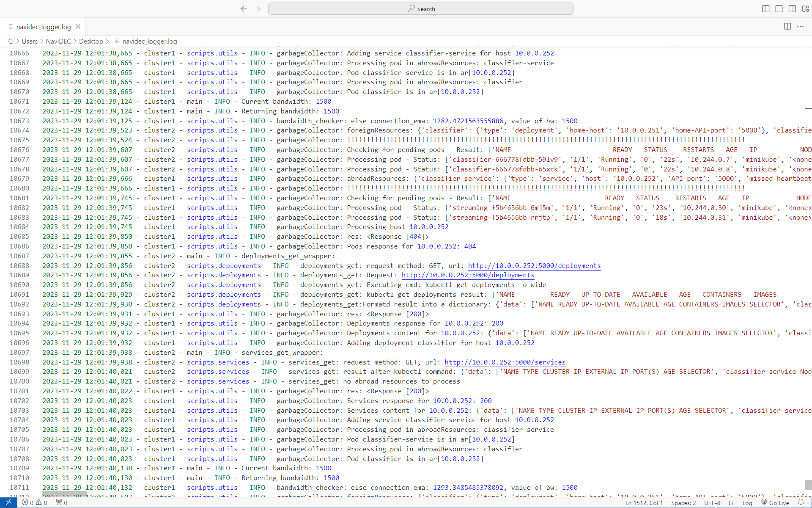Viewport: 812px width, 508px height.
Task: Click 'classifier-666778fdbb-59lv9' pod name
Action: [505, 160]
